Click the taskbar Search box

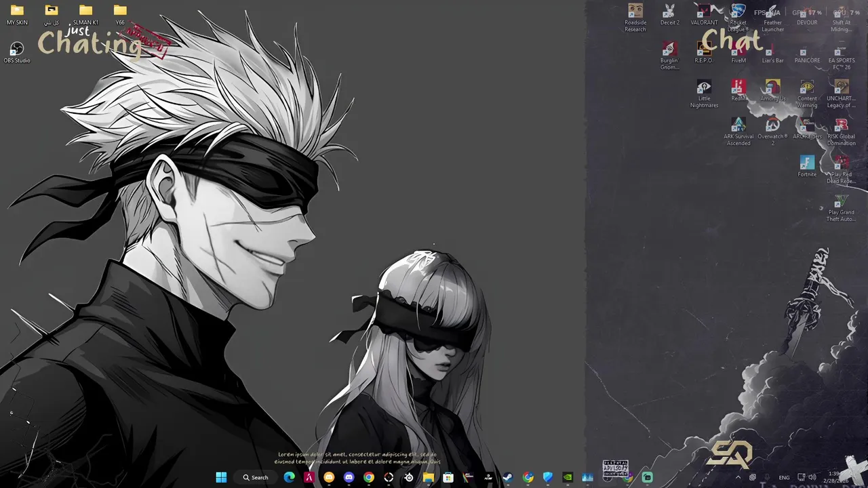coord(256,477)
